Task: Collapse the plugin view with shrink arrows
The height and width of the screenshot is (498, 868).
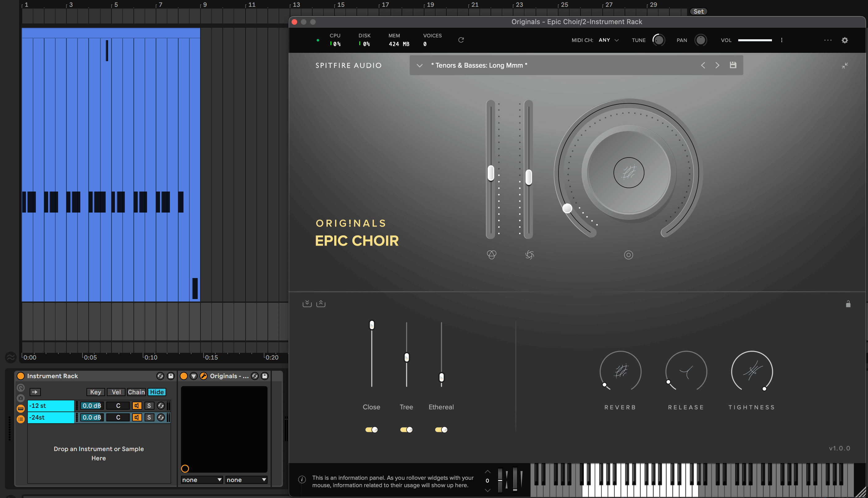Action: coord(845,65)
